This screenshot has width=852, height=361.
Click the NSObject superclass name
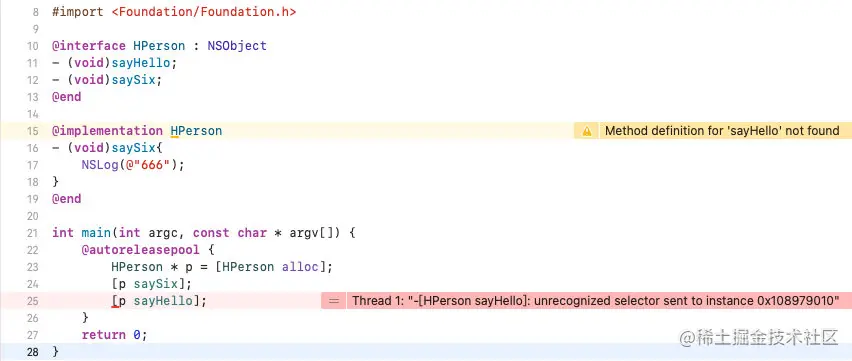(x=237, y=46)
